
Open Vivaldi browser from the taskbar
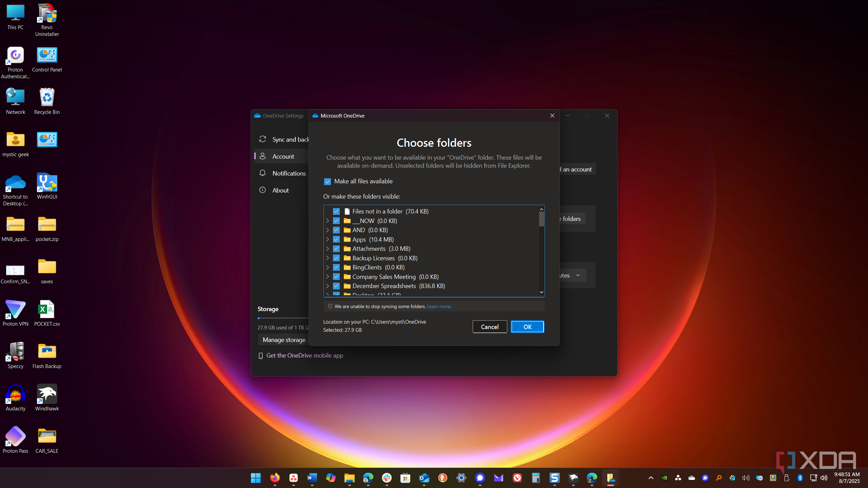tap(517, 478)
